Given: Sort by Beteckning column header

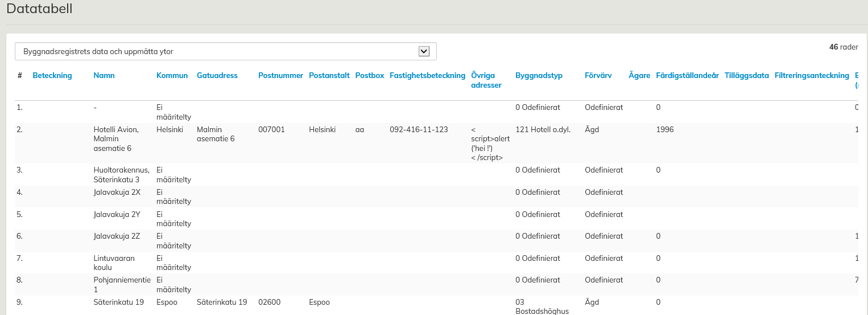Looking at the screenshot, I should point(52,76).
